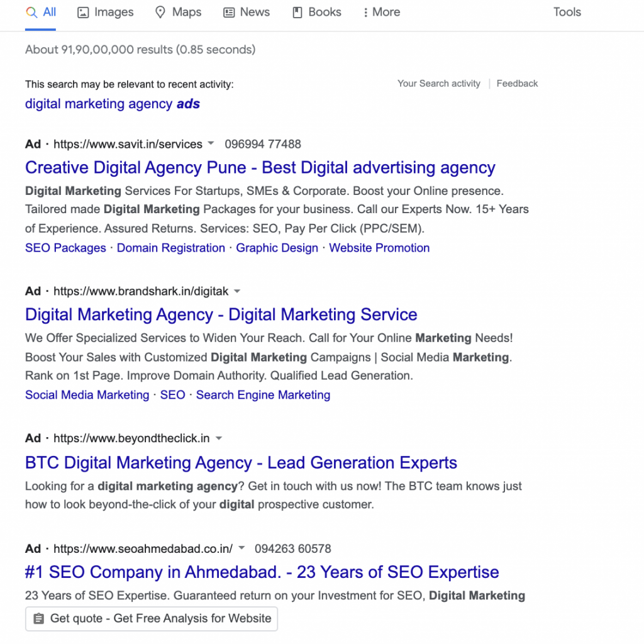644x644 pixels.
Task: Open digital marketing agency ads suggestion
Action: click(113, 104)
